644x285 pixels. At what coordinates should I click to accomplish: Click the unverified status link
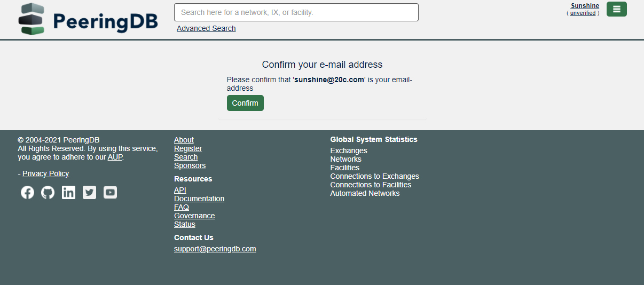pyautogui.click(x=583, y=13)
